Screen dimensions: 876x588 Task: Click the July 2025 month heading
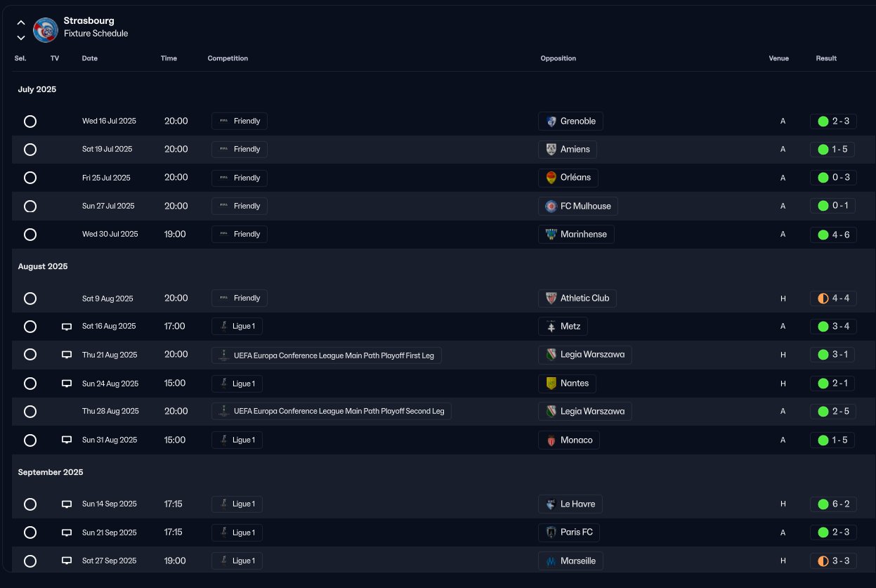37,90
